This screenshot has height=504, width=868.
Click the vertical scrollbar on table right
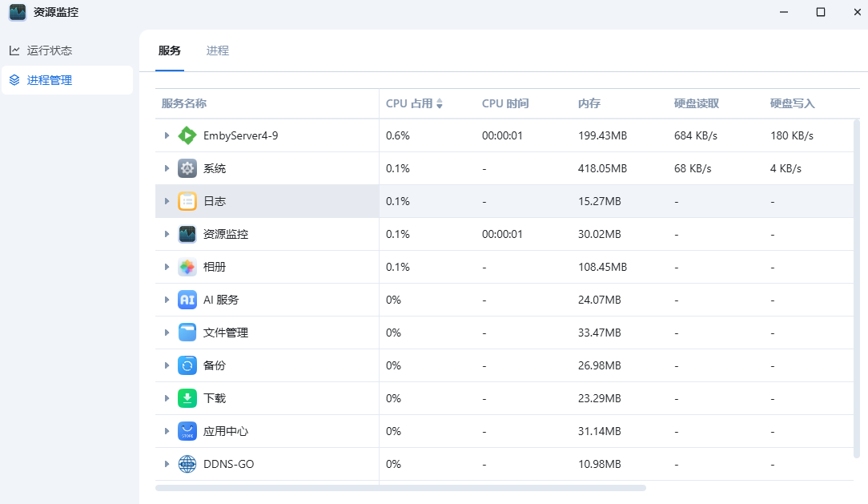point(857,288)
